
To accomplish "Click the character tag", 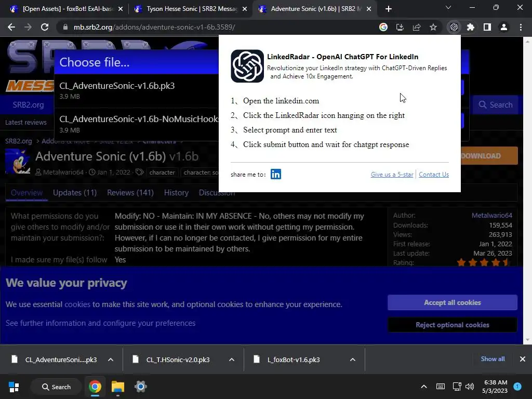I will [x=162, y=172].
